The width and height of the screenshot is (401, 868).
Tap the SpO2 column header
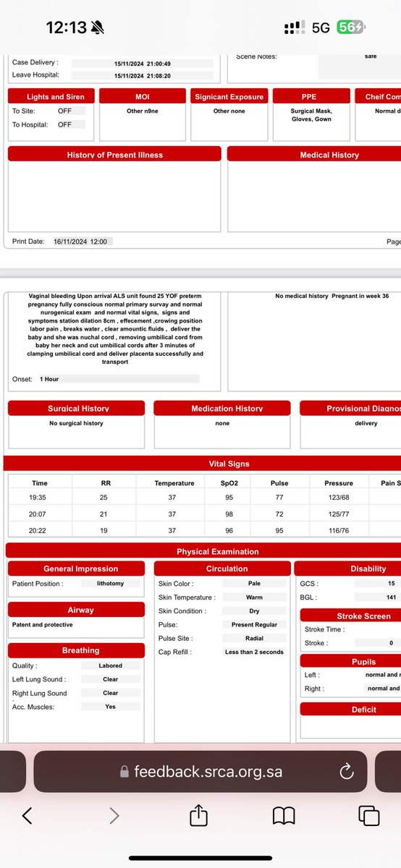(x=229, y=483)
